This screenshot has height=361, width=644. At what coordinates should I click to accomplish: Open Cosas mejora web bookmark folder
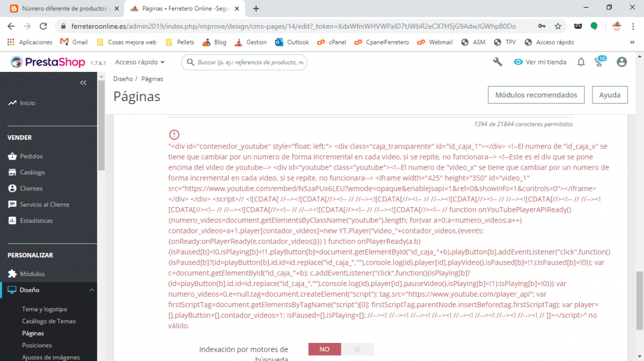point(126,42)
